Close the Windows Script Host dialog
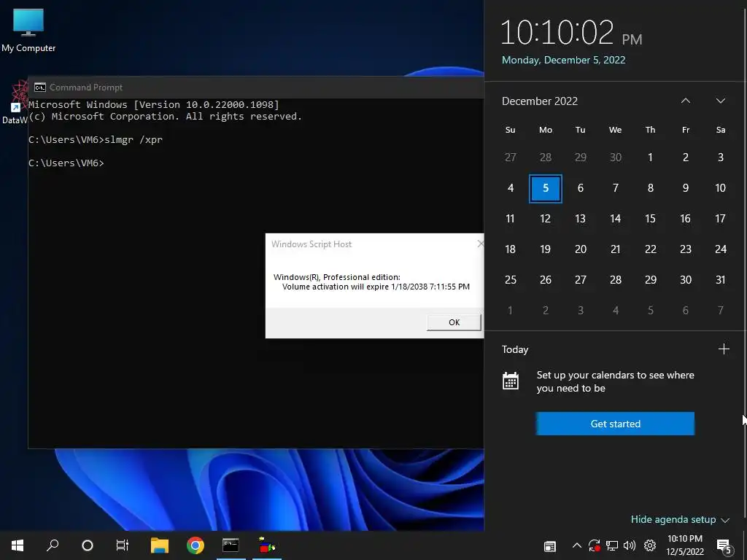This screenshot has height=560, width=747. tap(480, 244)
